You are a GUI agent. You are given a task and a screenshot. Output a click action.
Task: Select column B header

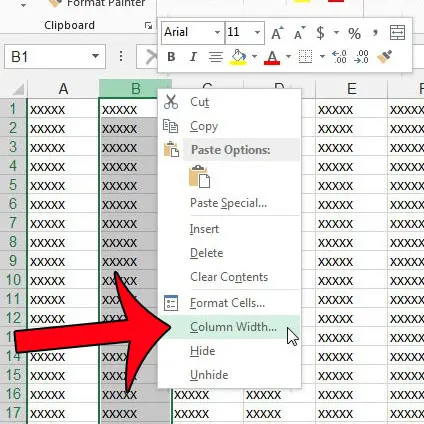pos(135,89)
